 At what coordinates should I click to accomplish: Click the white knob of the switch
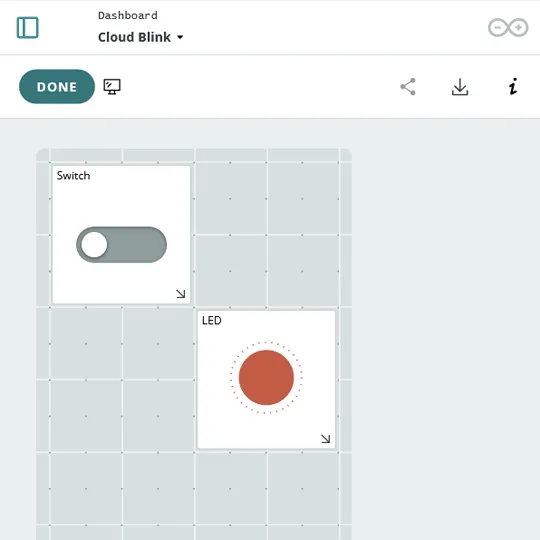tap(94, 245)
